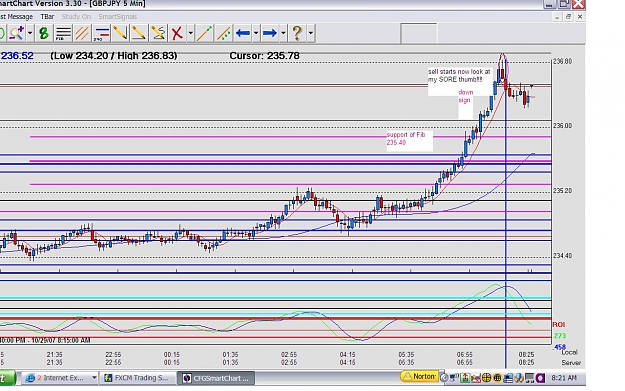This screenshot has height=391, width=625.
Task: Open the Study On menu
Action: pyautogui.click(x=76, y=17)
